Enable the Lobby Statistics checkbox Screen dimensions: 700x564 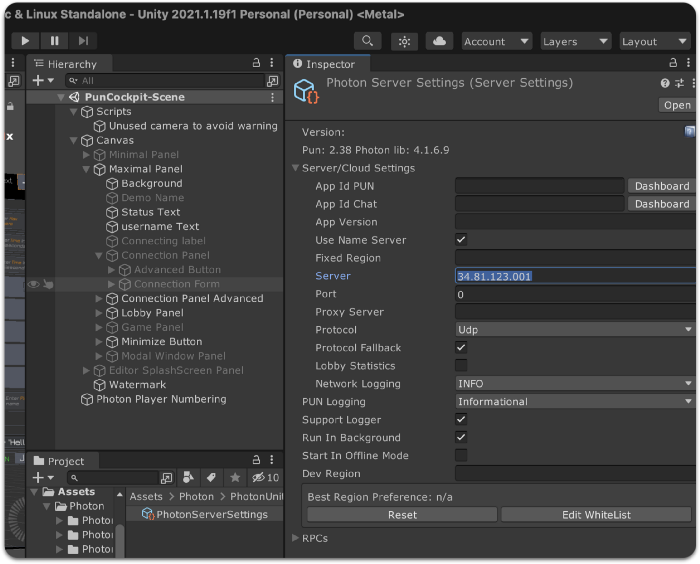click(461, 365)
